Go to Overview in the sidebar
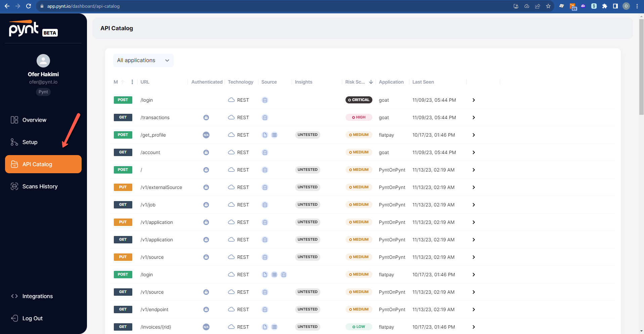The image size is (644, 334). (x=34, y=120)
